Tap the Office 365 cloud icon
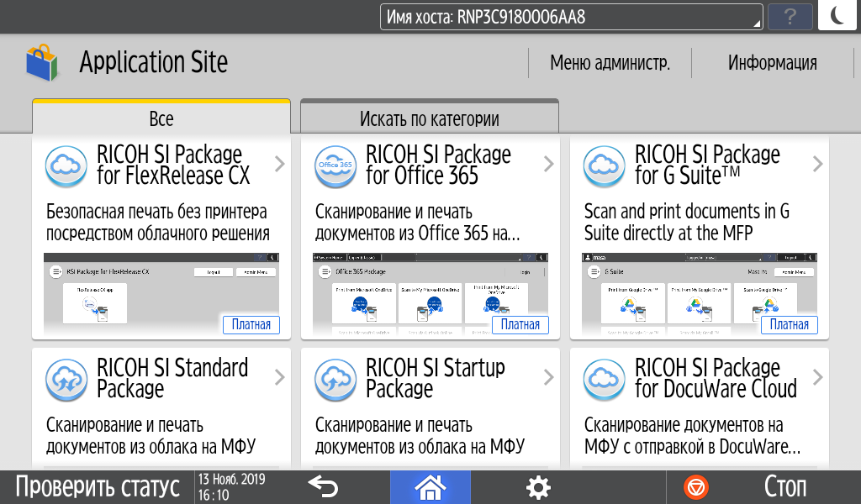The image size is (861, 504). pos(335,166)
